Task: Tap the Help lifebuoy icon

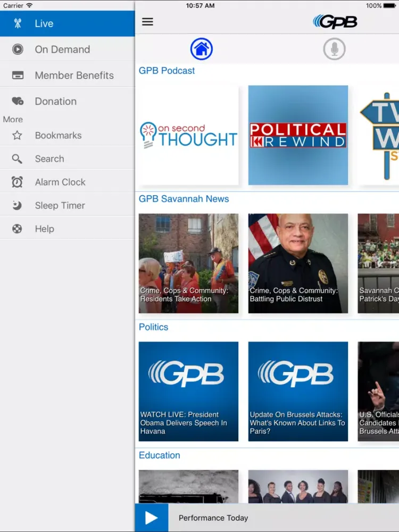Action: tap(17, 229)
